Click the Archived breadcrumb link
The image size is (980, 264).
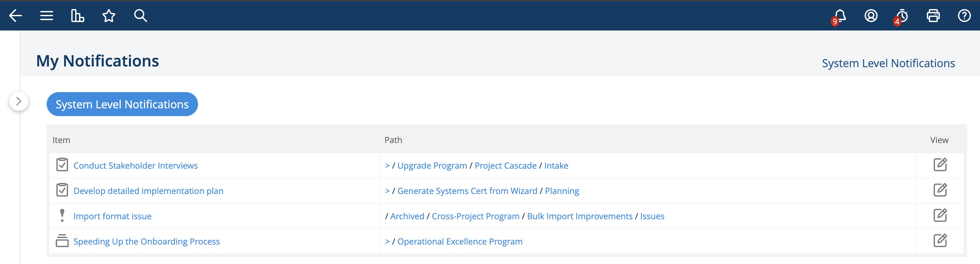(x=407, y=216)
